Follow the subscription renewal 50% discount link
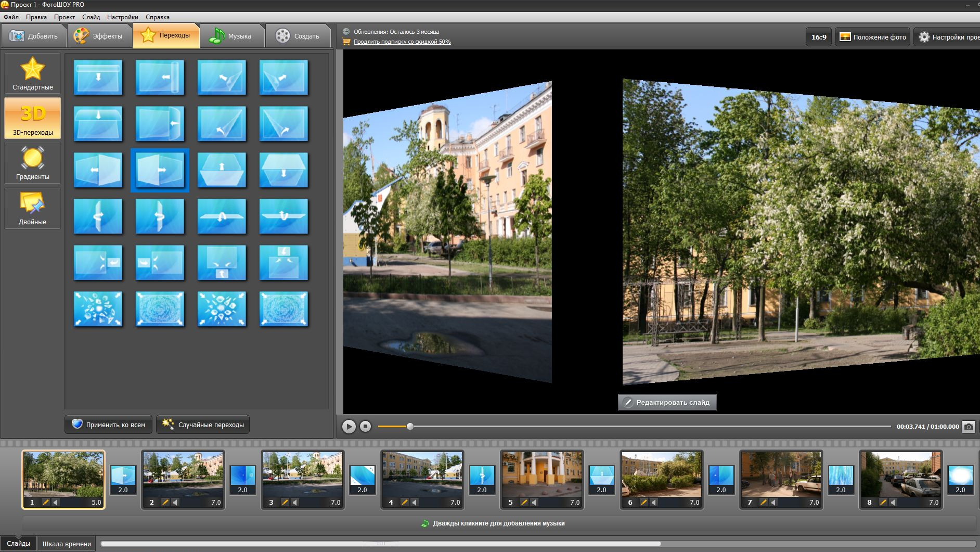The width and height of the screenshot is (980, 552). click(402, 42)
